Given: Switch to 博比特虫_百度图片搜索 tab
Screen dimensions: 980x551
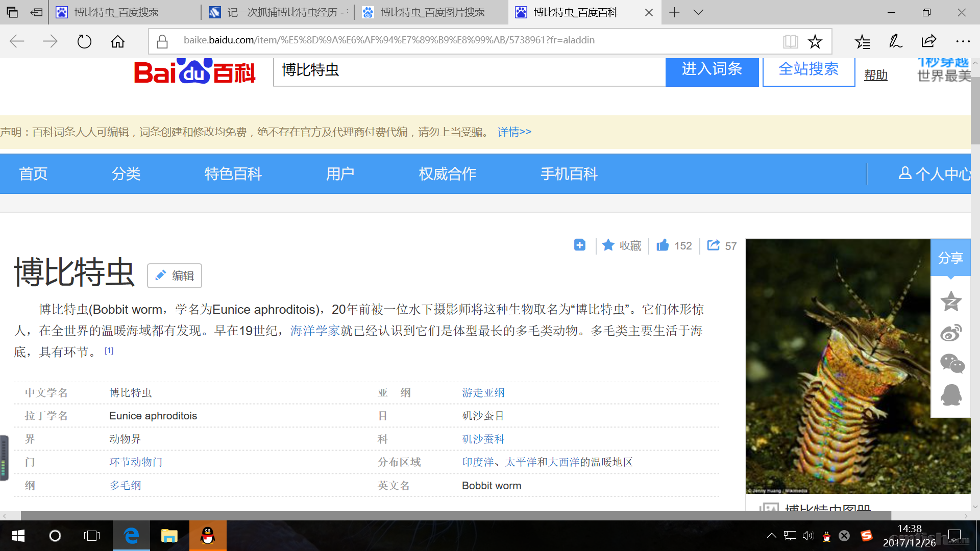Looking at the screenshot, I should (431, 12).
